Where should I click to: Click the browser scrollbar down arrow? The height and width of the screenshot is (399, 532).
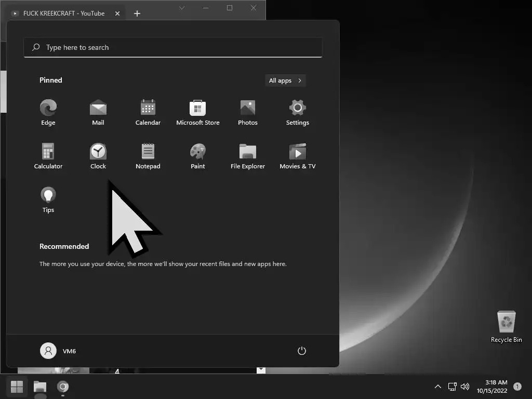[x=261, y=370]
